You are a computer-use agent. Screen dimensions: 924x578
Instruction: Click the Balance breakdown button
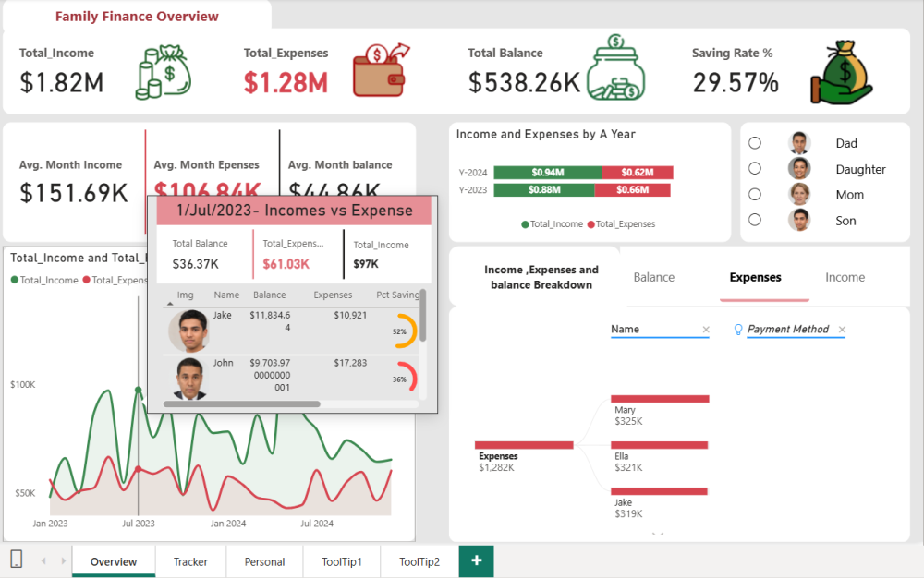point(653,277)
